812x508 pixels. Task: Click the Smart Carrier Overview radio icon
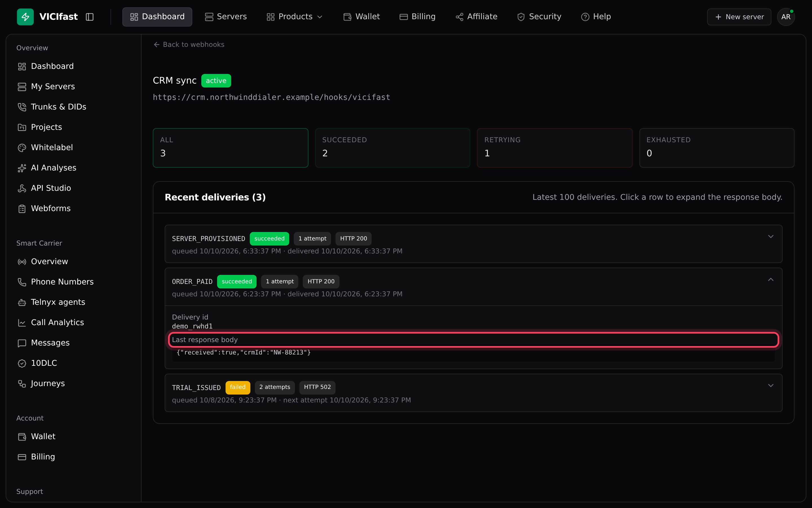tap(22, 262)
